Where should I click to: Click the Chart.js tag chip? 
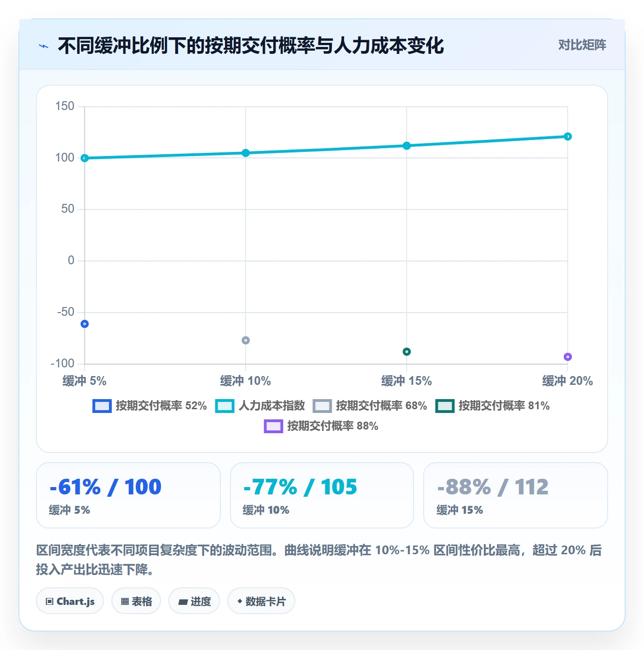point(70,601)
